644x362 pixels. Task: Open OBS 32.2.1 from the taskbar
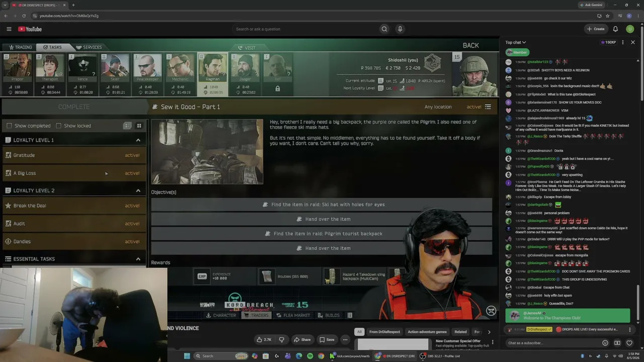pos(441,356)
